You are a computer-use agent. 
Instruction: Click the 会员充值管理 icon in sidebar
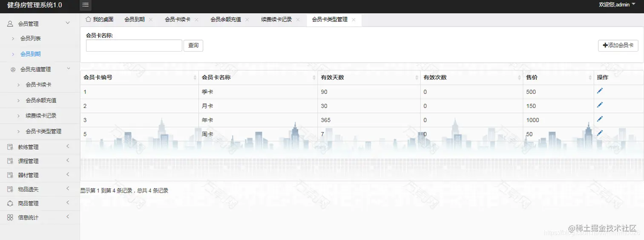click(x=13, y=69)
